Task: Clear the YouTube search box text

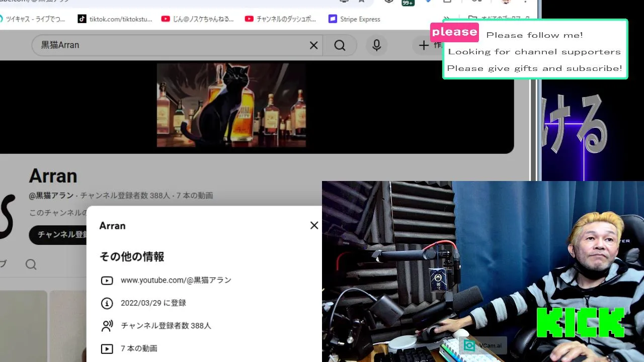Action: coord(313,45)
